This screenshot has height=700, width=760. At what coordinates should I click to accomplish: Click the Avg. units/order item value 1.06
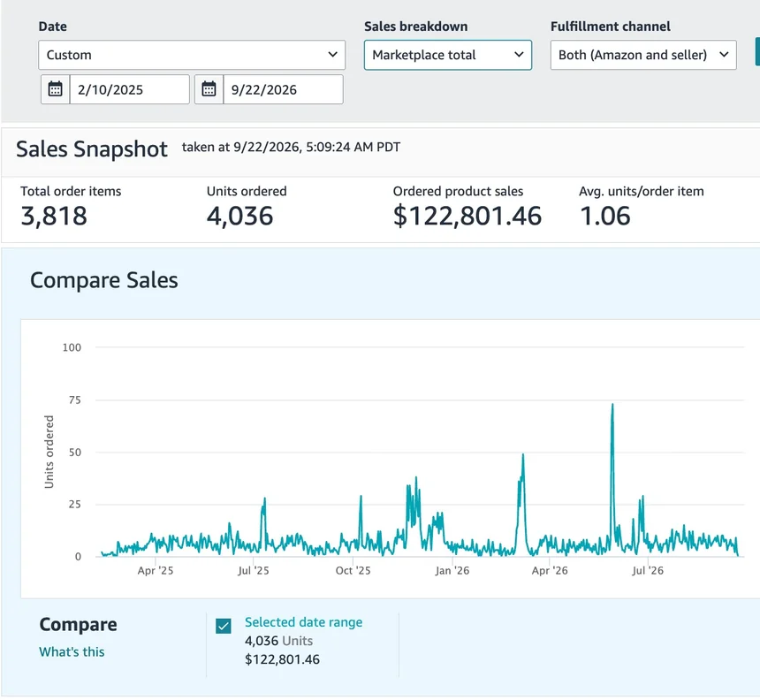pos(604,216)
